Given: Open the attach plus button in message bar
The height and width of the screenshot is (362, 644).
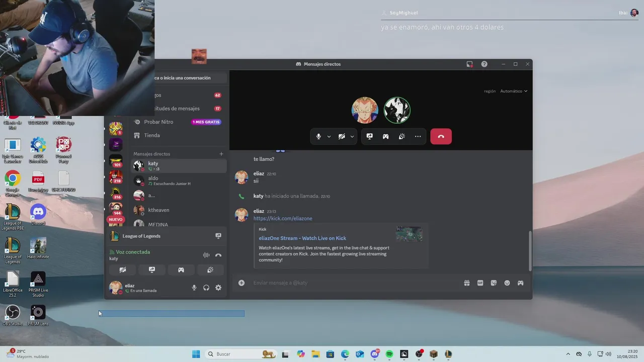Looking at the screenshot, I should point(242,283).
